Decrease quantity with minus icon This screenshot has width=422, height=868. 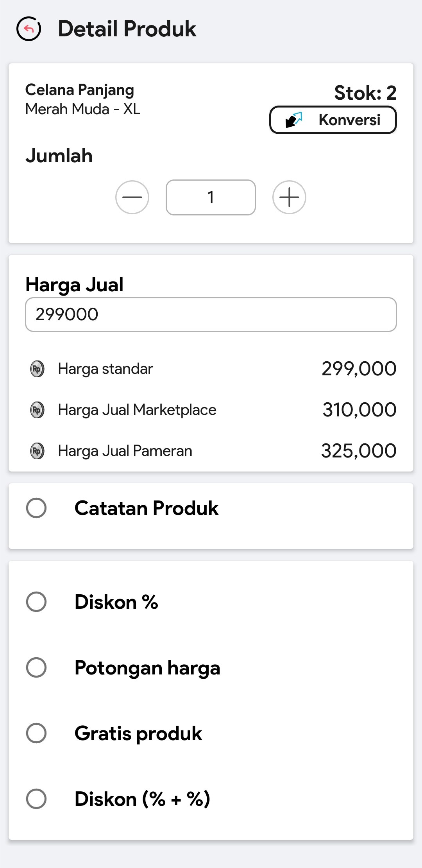pyautogui.click(x=132, y=197)
